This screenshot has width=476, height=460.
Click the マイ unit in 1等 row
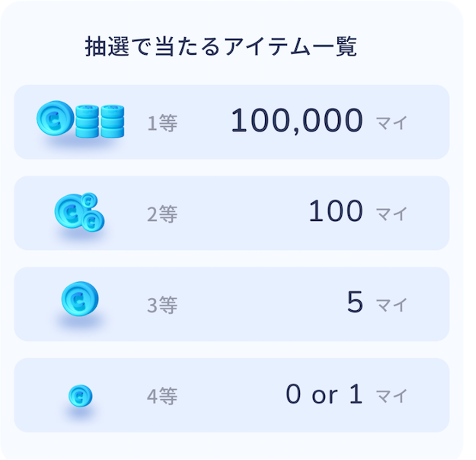click(x=392, y=123)
